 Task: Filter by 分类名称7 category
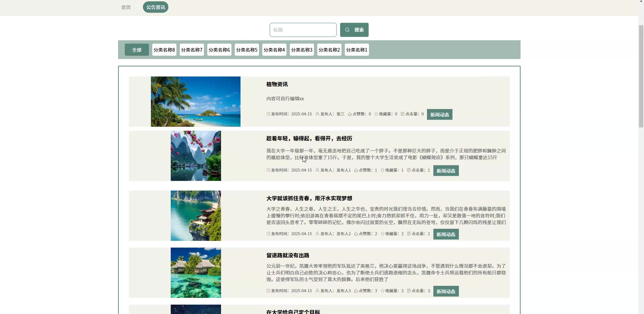(x=192, y=50)
